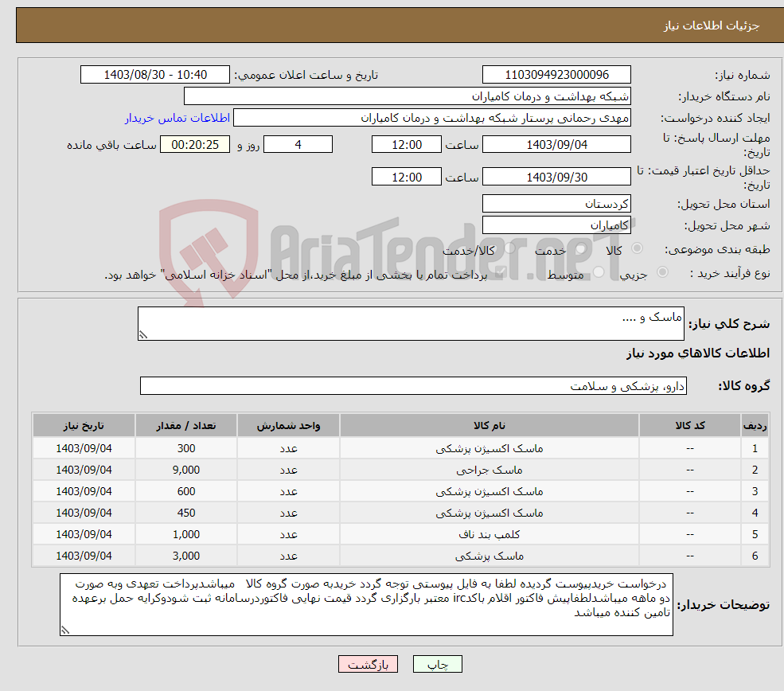Image resolution: width=784 pixels, height=691 pixels.
Task: Click the announcement date field 1403/08/30
Action: [x=155, y=75]
